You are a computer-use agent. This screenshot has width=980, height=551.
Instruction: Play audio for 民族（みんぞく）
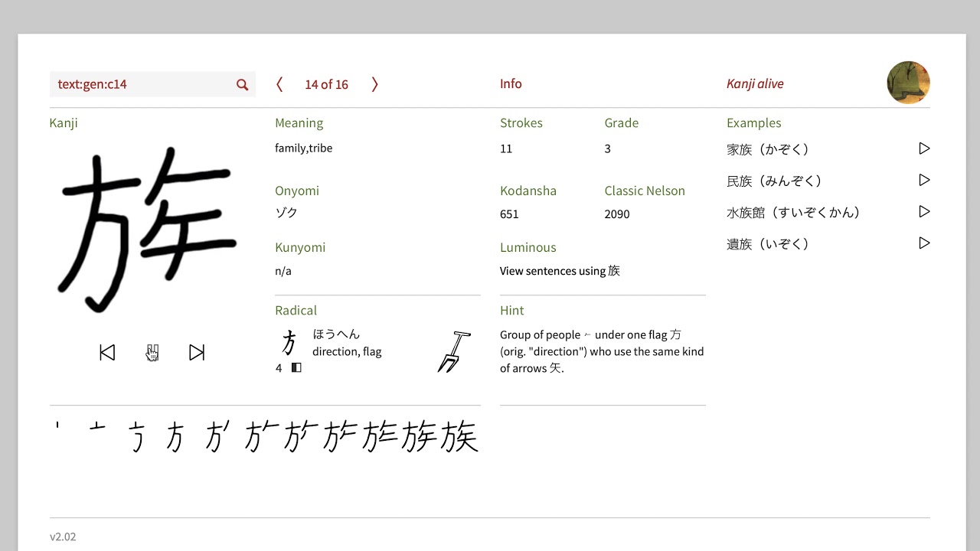[x=924, y=180]
